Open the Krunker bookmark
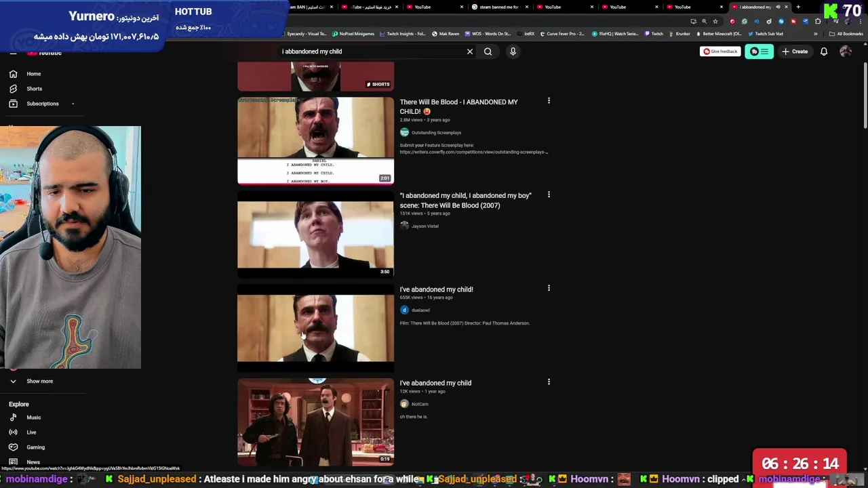Viewport: 868px width, 488px height. point(679,34)
